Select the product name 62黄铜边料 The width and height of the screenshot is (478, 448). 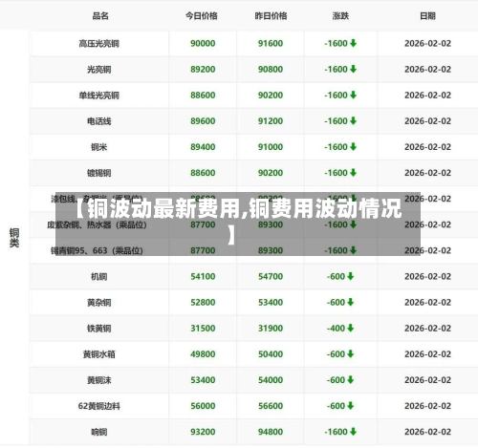pyautogui.click(x=99, y=406)
